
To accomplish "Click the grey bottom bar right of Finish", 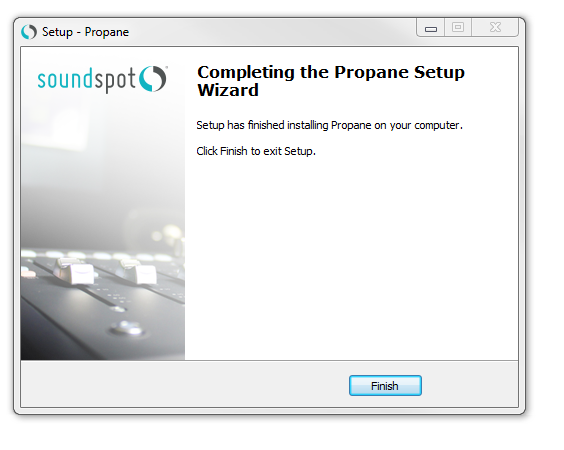I will point(470,384).
